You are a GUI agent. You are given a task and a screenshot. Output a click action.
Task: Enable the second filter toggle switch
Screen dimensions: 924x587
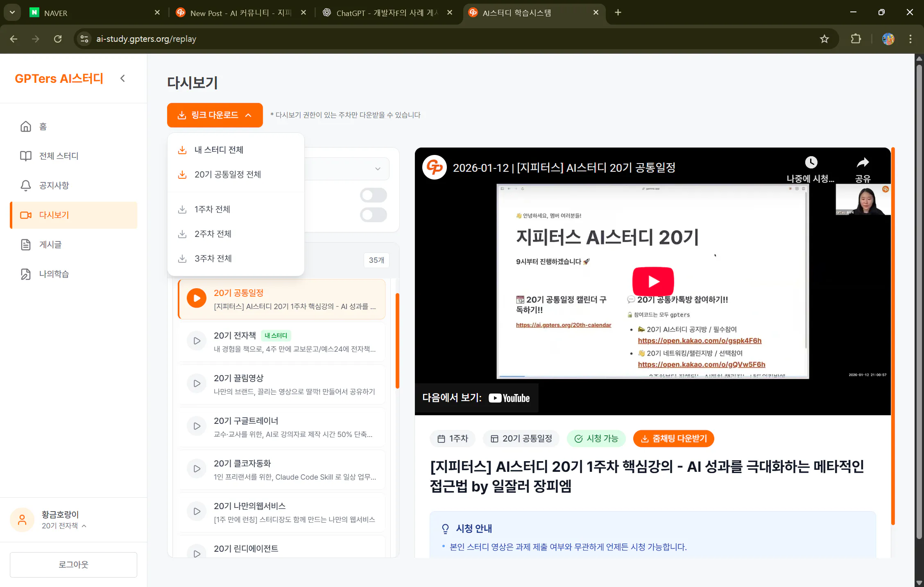(373, 214)
